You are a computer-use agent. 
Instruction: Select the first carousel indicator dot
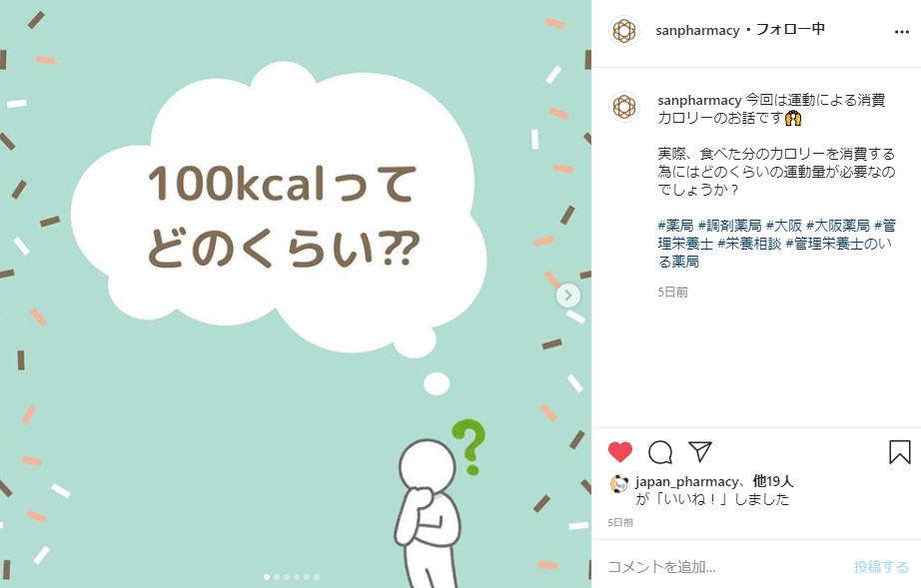(267, 577)
